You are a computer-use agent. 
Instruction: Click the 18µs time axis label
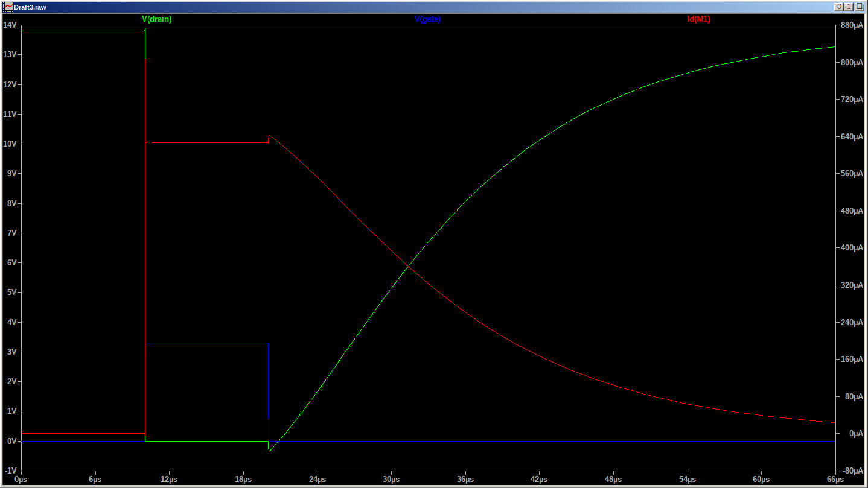[243, 480]
